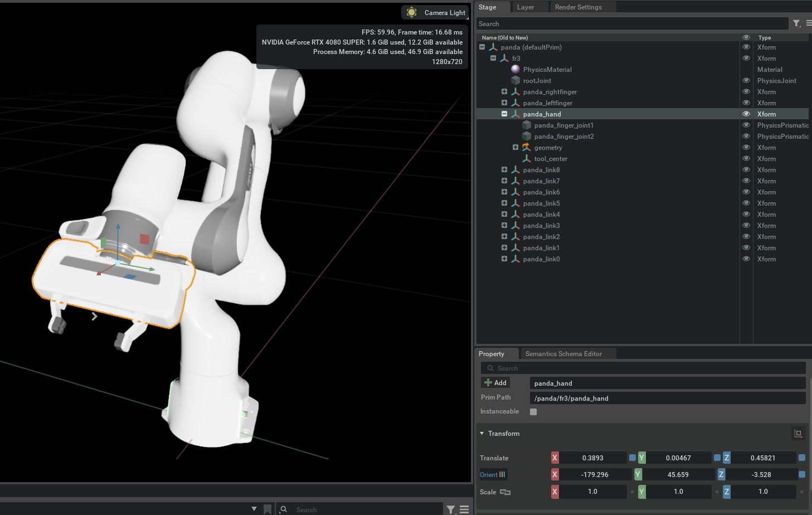Toggle the Scale link icon
Viewport: 812px width, 515px height.
click(x=505, y=492)
